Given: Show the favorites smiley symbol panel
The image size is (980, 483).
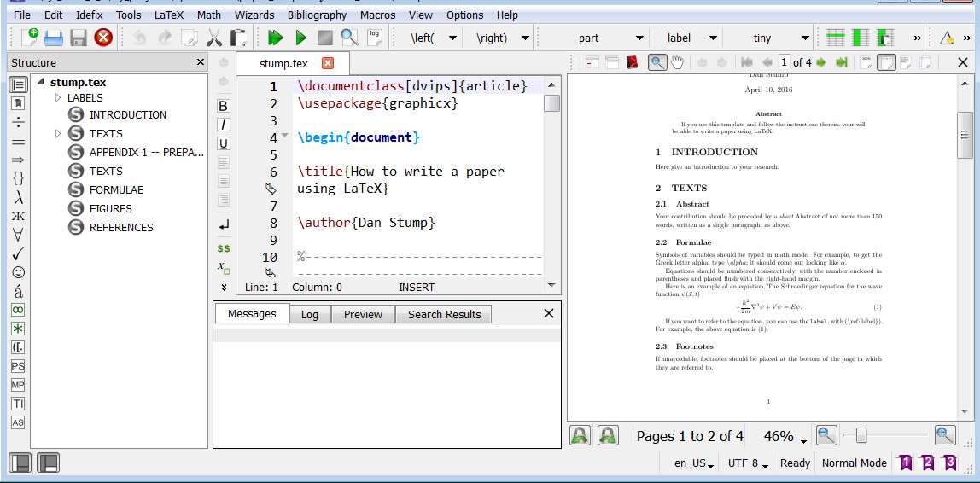Looking at the screenshot, I should point(19,272).
